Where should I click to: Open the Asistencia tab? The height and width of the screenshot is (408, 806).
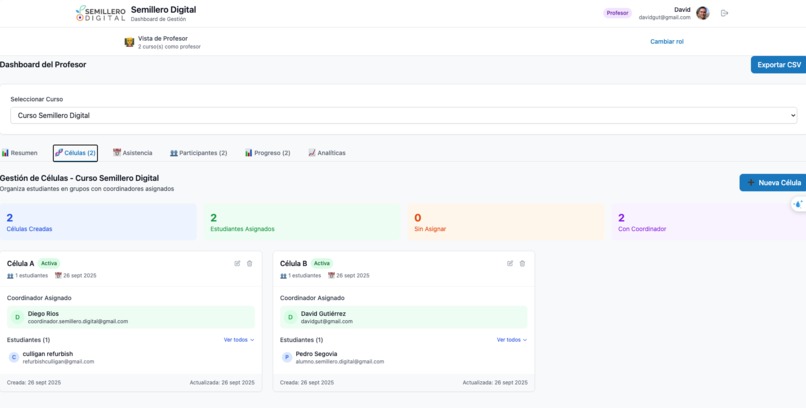(133, 153)
